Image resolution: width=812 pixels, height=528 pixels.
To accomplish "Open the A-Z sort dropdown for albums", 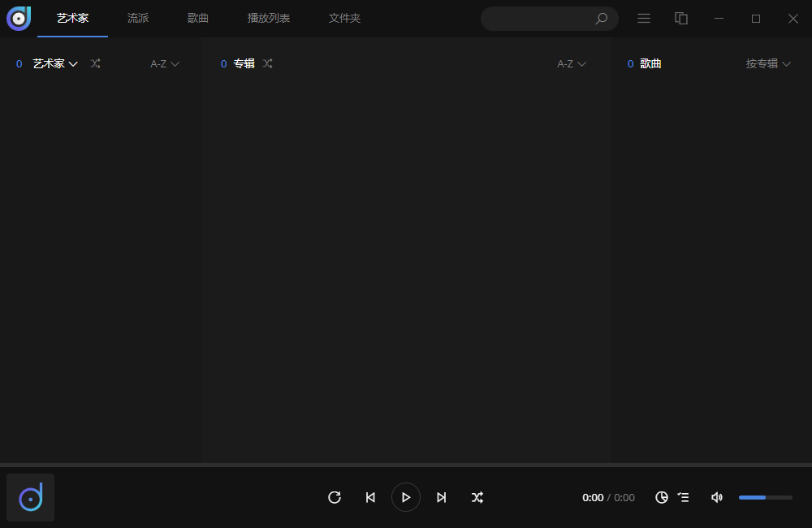I will click(571, 63).
